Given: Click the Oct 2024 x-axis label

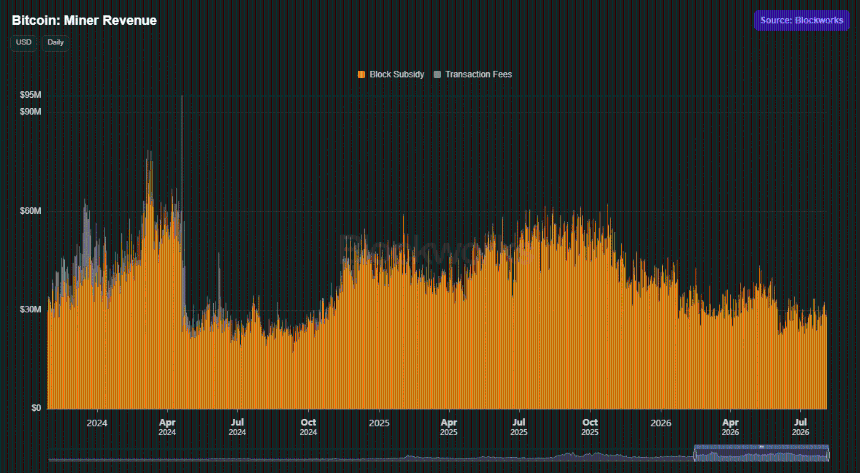Looking at the screenshot, I should pos(308,427).
